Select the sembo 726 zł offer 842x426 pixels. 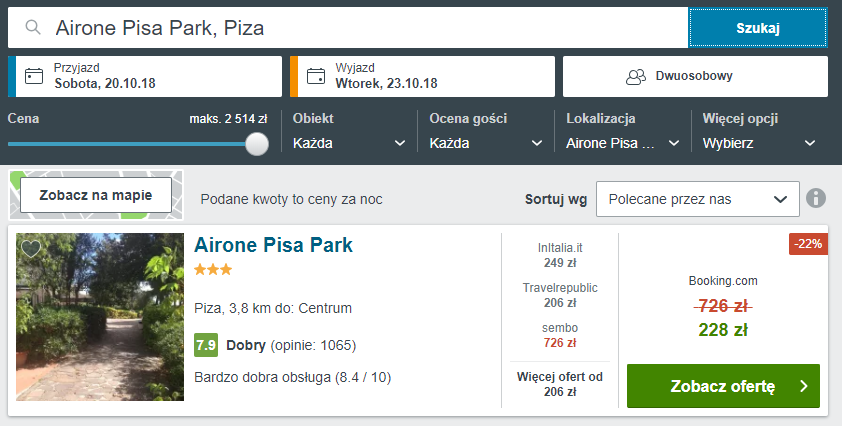(560, 335)
